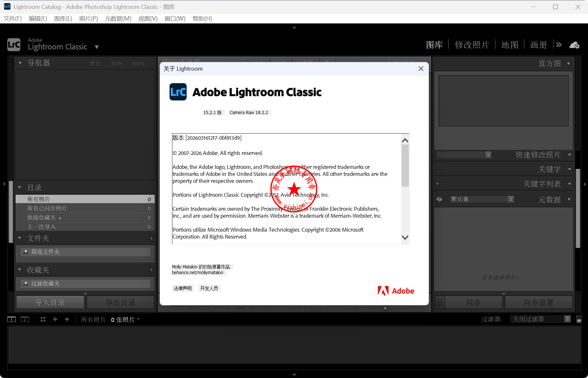
Task: Click the thumbnail size slider handle
Action: coord(385,308)
